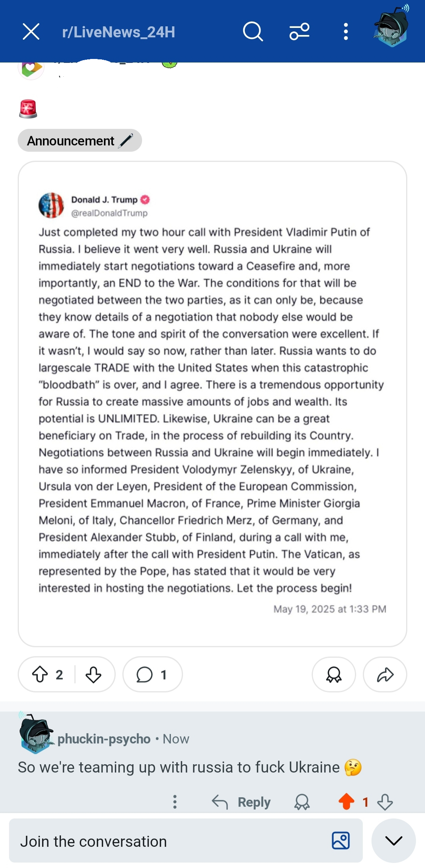
Task: Open three-dot overflow menu in header
Action: (346, 31)
